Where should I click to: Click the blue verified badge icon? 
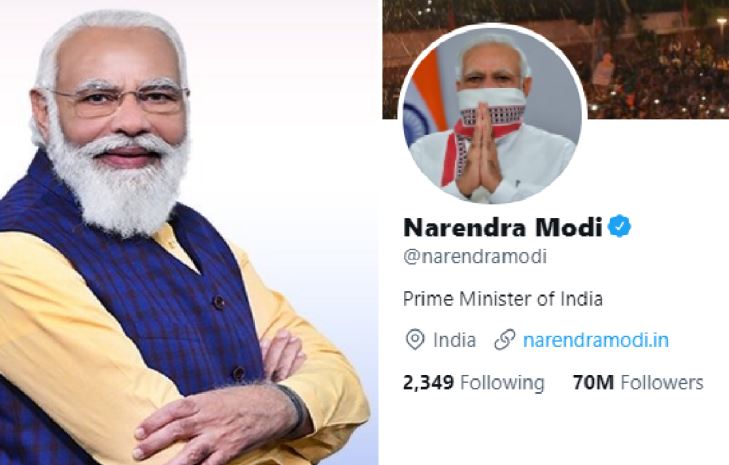coord(620,227)
